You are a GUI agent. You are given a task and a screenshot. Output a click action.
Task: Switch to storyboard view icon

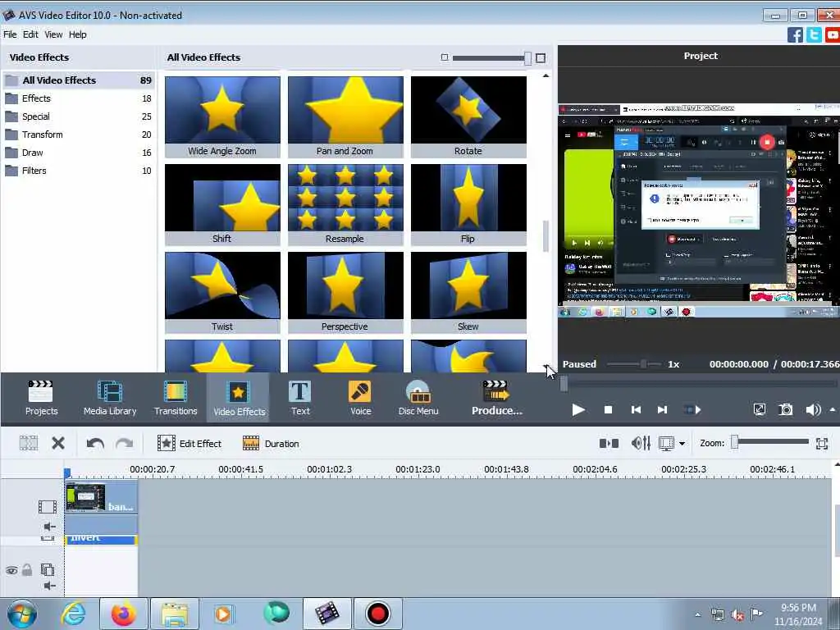tap(609, 443)
